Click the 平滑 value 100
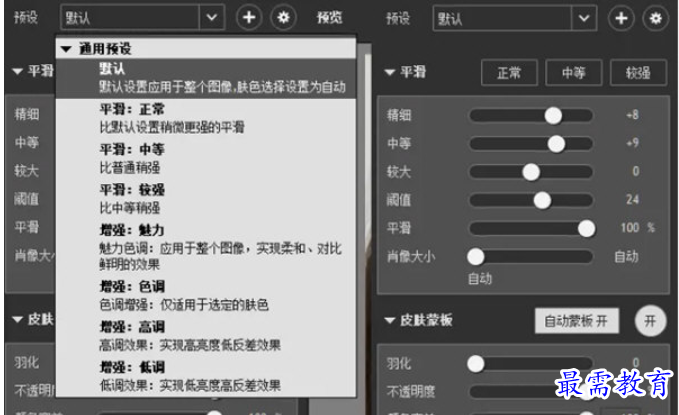 630,227
